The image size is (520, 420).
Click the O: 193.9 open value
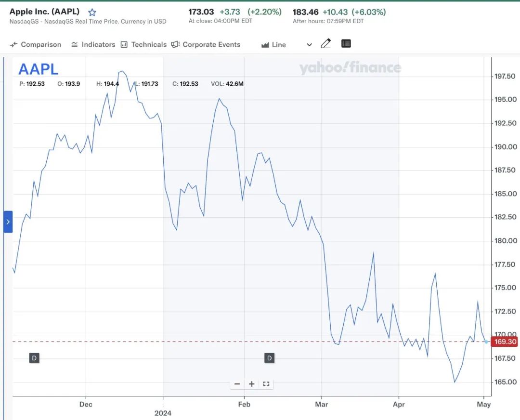(x=69, y=84)
